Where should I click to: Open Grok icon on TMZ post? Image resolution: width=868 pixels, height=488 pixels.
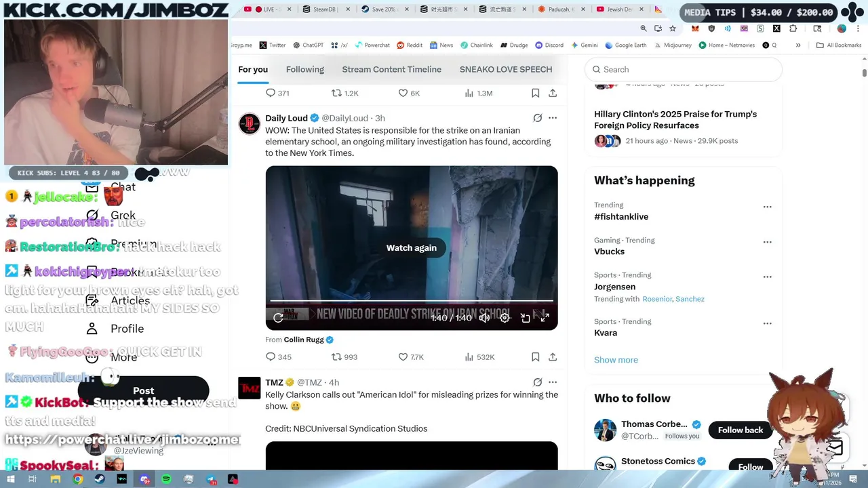pos(537,382)
